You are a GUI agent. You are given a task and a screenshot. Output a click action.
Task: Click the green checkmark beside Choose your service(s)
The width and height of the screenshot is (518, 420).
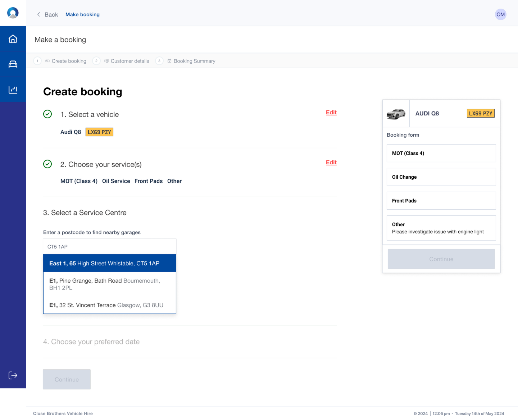[x=47, y=164]
